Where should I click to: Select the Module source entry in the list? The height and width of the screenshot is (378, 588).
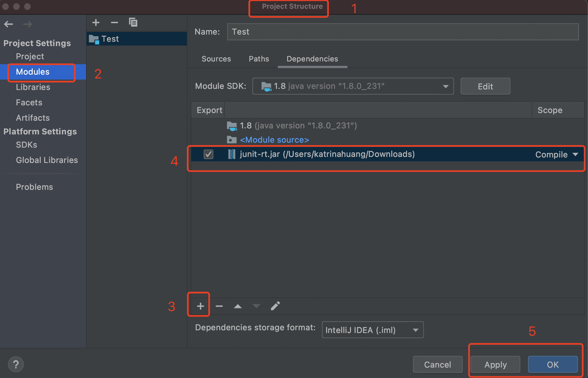[274, 140]
